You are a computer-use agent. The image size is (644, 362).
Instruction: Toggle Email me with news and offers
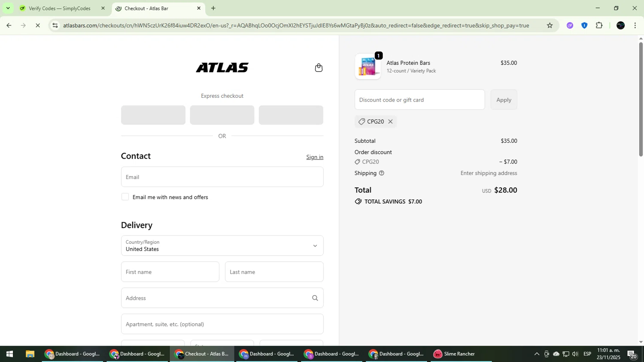(125, 197)
